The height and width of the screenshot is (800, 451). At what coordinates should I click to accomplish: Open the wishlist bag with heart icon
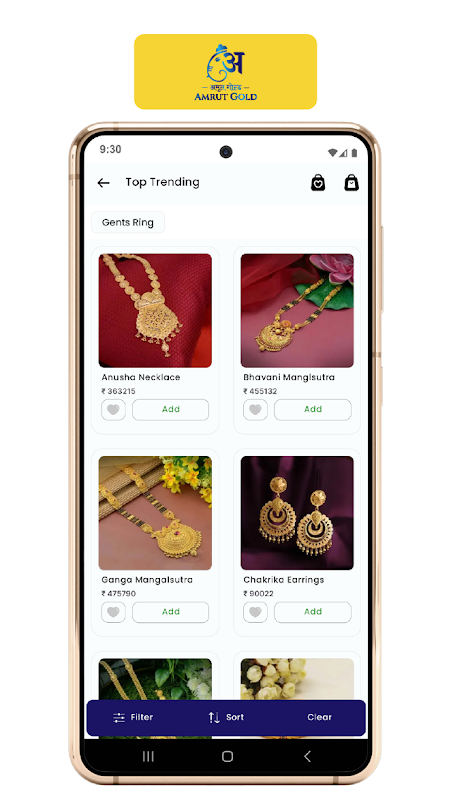point(318,182)
